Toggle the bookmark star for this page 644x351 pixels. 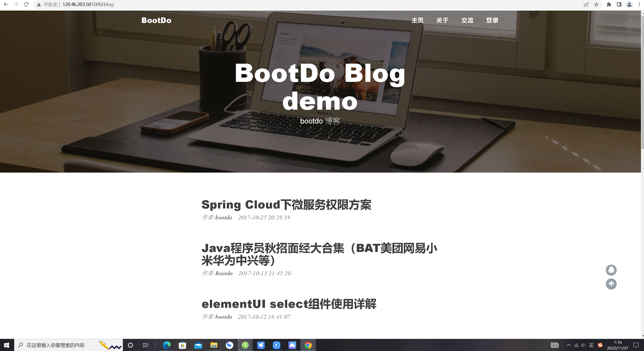coord(596,4)
